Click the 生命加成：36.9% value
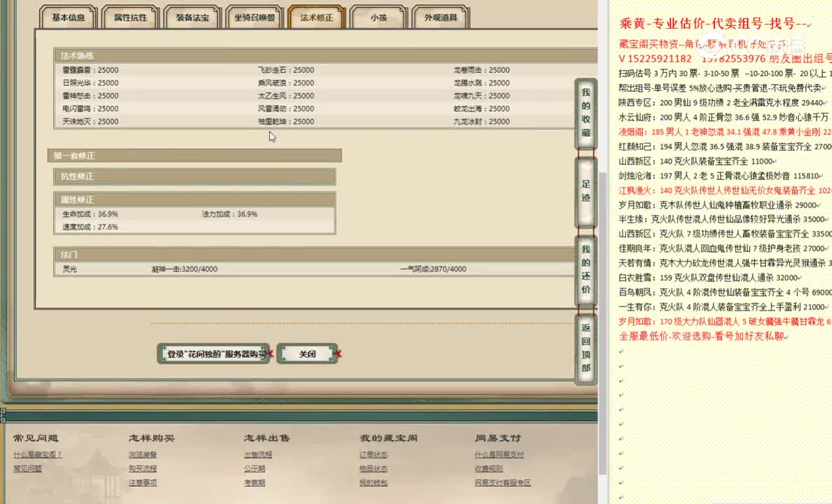832x504 pixels. [90, 214]
